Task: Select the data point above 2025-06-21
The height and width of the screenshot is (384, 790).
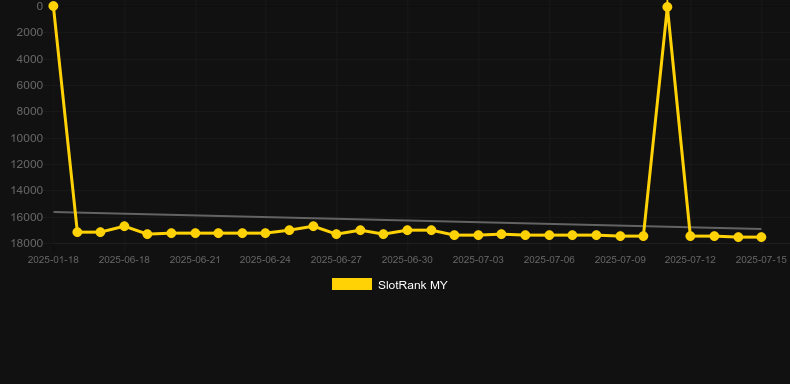Action: (195, 233)
